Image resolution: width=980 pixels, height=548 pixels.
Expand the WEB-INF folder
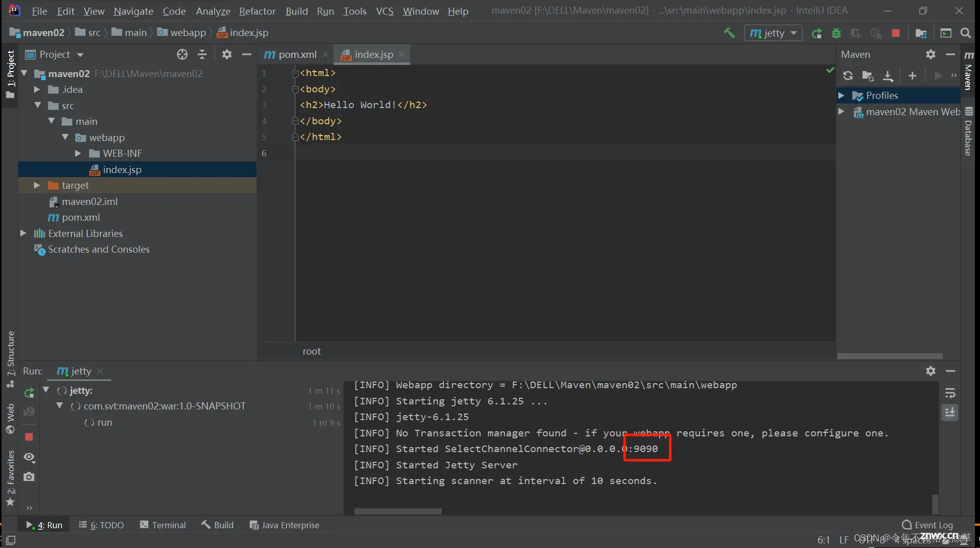pos(78,153)
